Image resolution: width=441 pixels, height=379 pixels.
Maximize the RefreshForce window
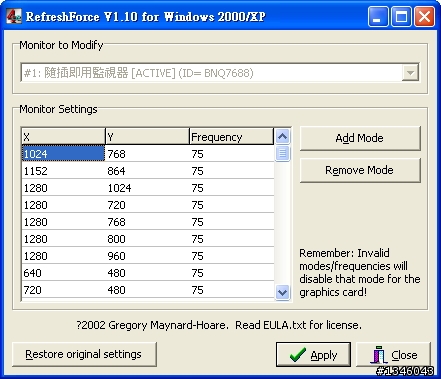[x=401, y=16]
